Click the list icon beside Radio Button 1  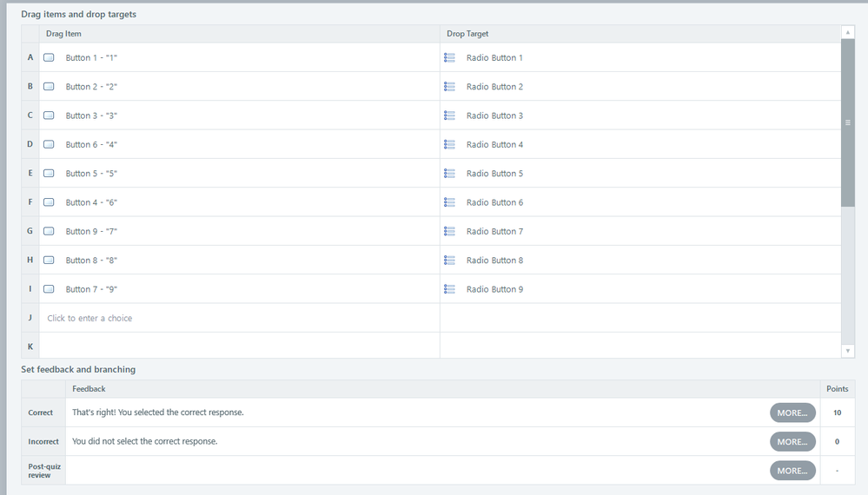click(x=449, y=57)
